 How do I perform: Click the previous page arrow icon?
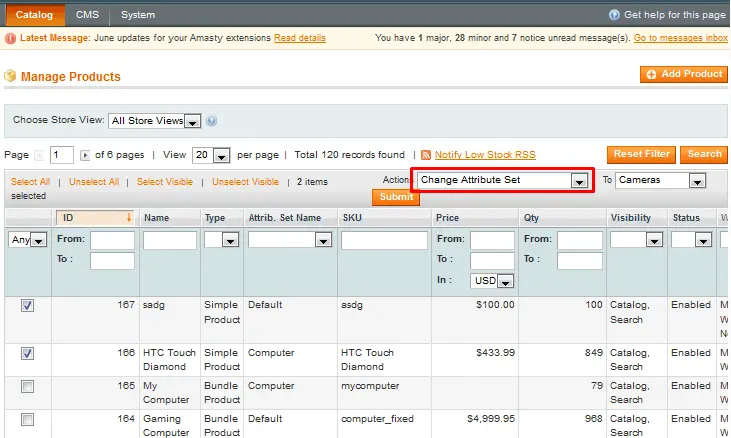39,155
